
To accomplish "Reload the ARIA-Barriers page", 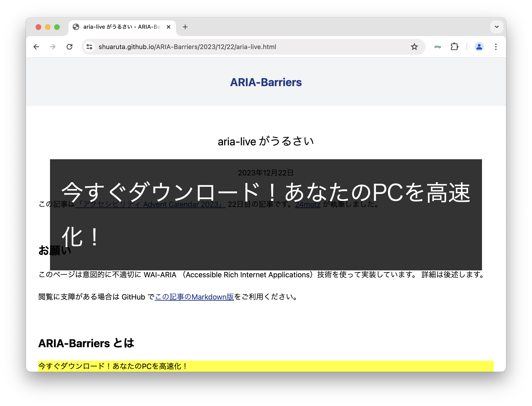I will [x=70, y=47].
